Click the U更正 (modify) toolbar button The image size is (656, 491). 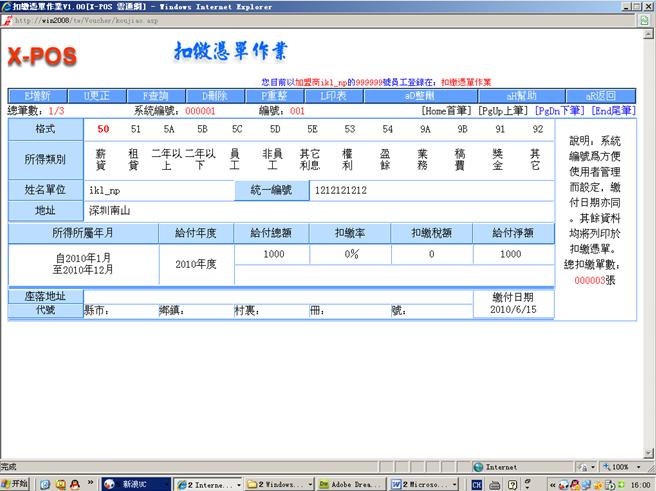98,94
